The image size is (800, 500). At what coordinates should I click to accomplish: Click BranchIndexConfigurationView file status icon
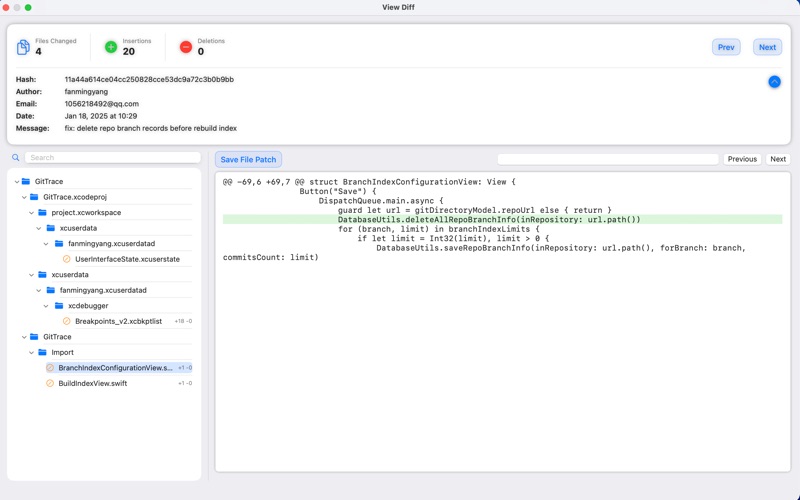[50, 368]
